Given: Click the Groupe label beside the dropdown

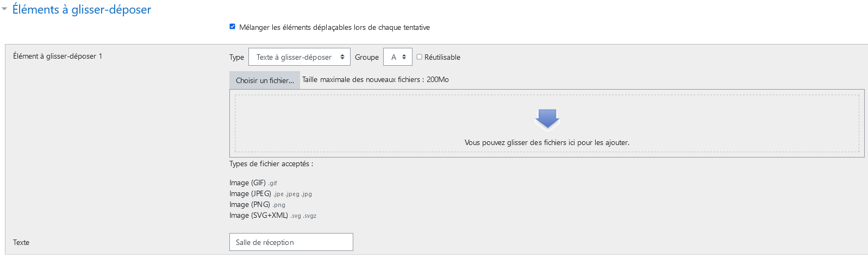Looking at the screenshot, I should [x=367, y=57].
